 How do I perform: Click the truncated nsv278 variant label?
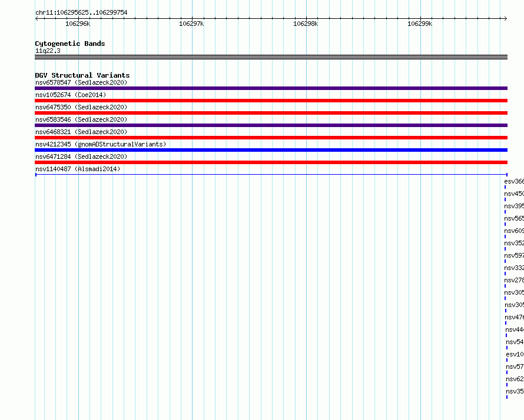pos(514,280)
